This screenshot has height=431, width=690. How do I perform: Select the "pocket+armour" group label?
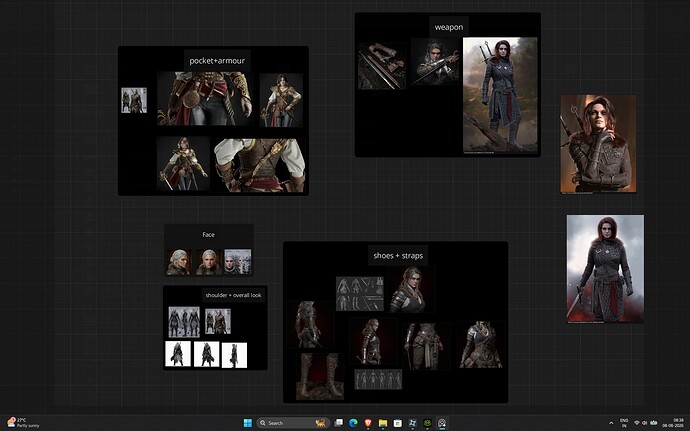tap(217, 61)
